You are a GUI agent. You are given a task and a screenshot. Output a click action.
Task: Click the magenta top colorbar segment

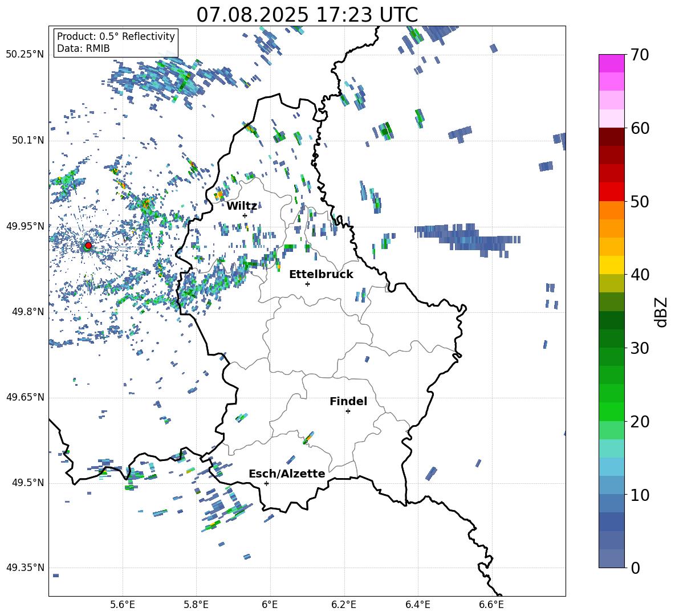tap(612, 63)
